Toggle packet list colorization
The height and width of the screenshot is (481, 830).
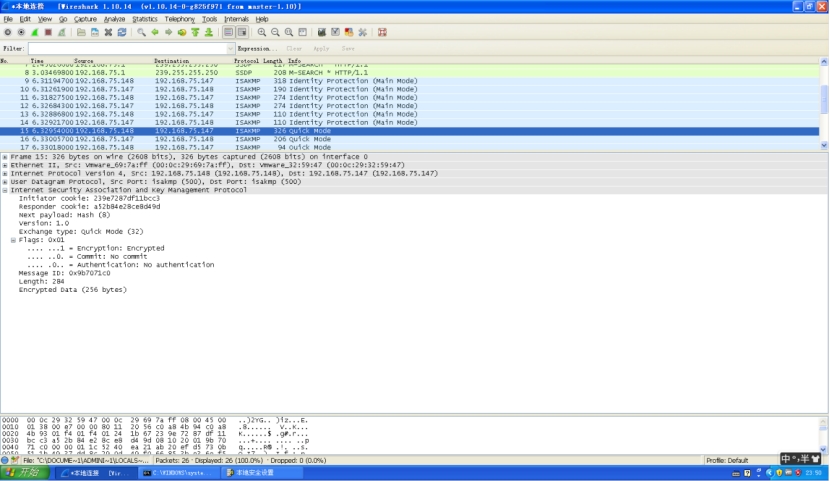click(228, 32)
